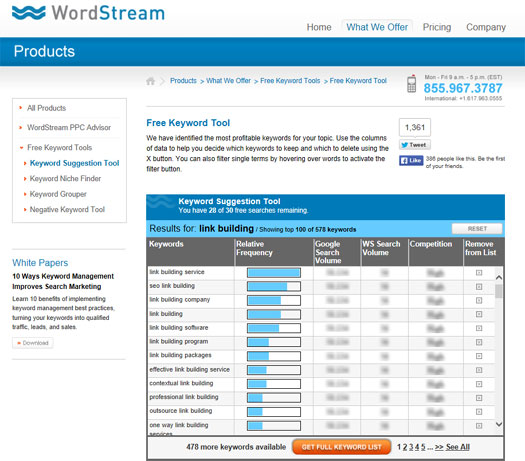
Task: Click the Free Keyword Tool breadcrumb link
Action: coord(358,81)
